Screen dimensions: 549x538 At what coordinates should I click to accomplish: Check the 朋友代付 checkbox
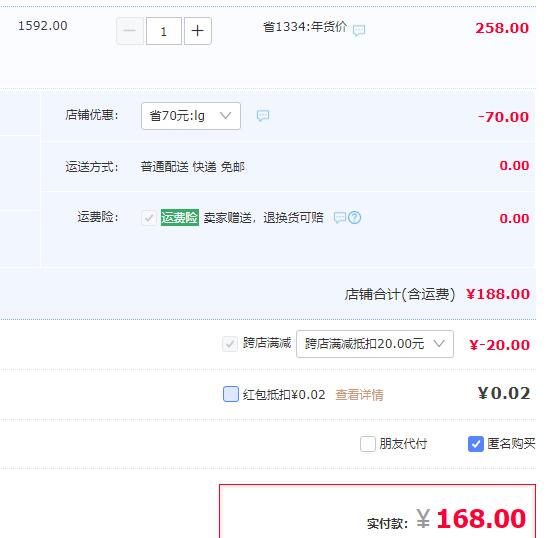(x=368, y=444)
